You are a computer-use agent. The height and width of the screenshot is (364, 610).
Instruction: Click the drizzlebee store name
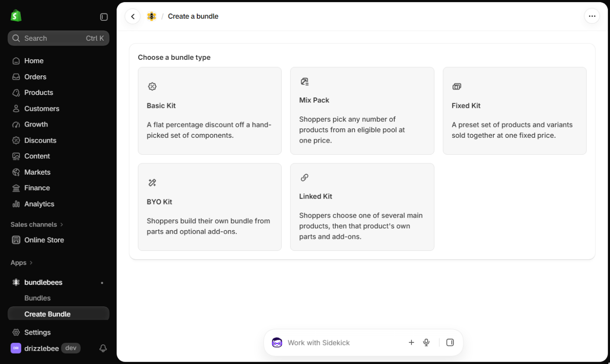tap(42, 348)
